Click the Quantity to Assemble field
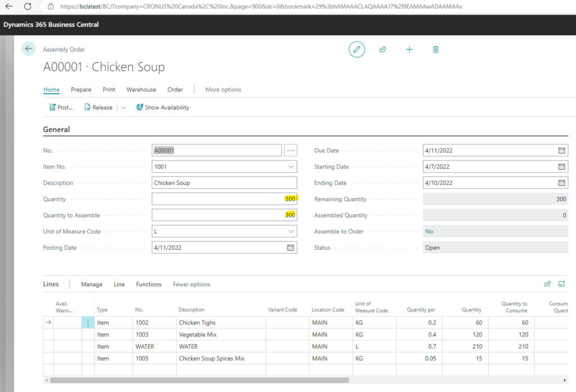 pyautogui.click(x=224, y=215)
